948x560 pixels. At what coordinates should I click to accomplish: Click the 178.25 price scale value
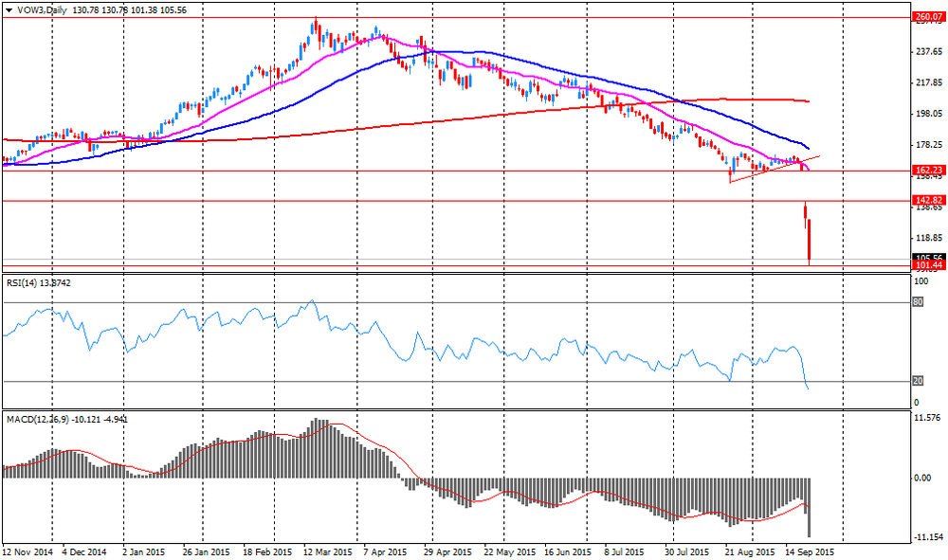[x=929, y=144]
